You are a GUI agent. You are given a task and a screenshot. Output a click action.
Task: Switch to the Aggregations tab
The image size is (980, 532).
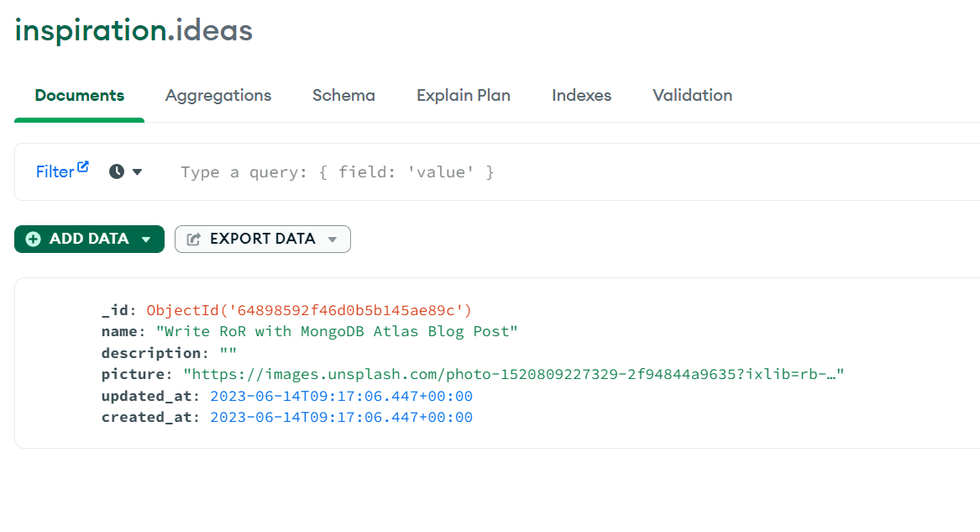tap(218, 95)
